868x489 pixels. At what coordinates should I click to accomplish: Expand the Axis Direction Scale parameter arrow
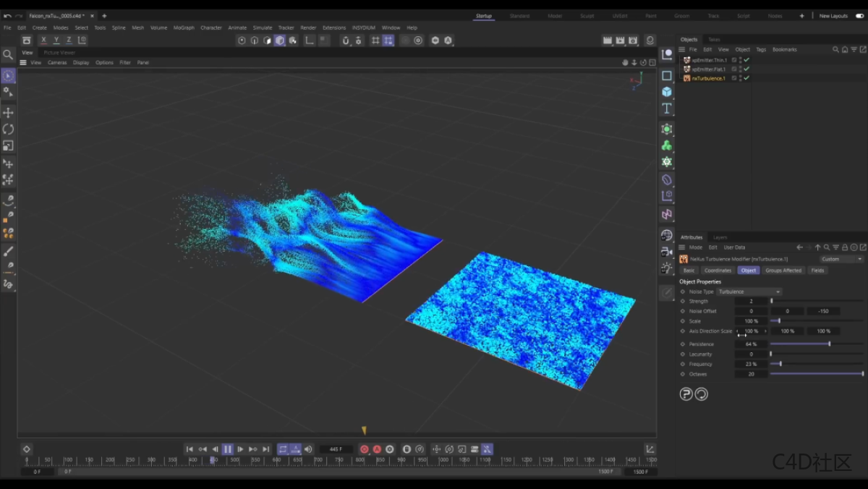pos(765,331)
